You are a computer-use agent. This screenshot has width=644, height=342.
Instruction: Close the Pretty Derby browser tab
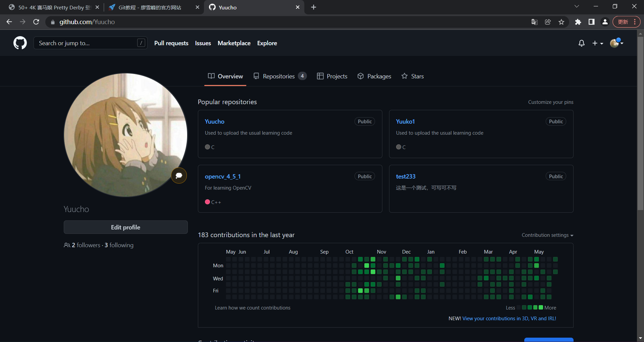tap(97, 7)
